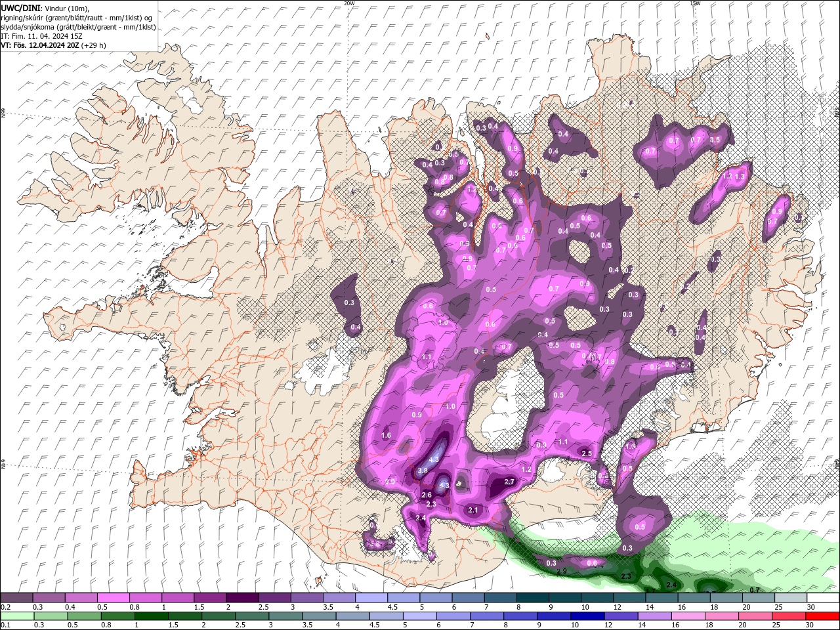This screenshot has width=840, height=630.
Task: Click the '2.5' snowfall value on the map
Action: point(587,453)
